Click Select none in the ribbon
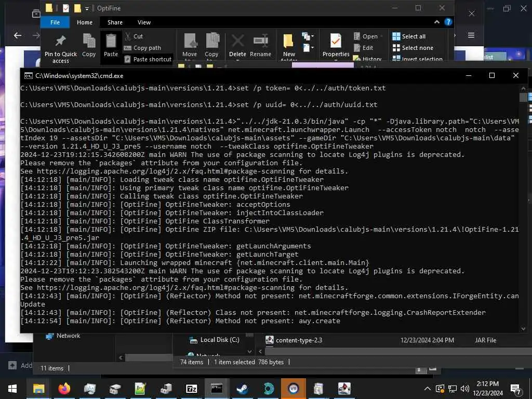 tap(413, 48)
